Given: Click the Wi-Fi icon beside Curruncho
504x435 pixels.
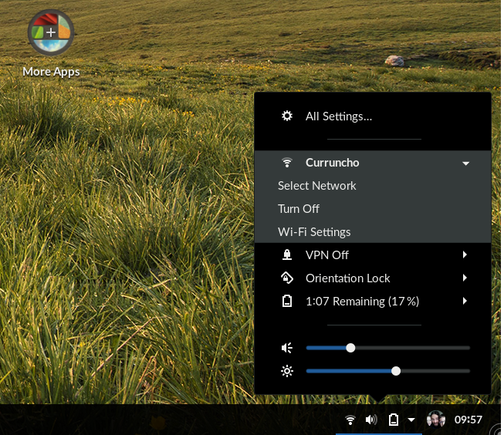Looking at the screenshot, I should [x=287, y=163].
